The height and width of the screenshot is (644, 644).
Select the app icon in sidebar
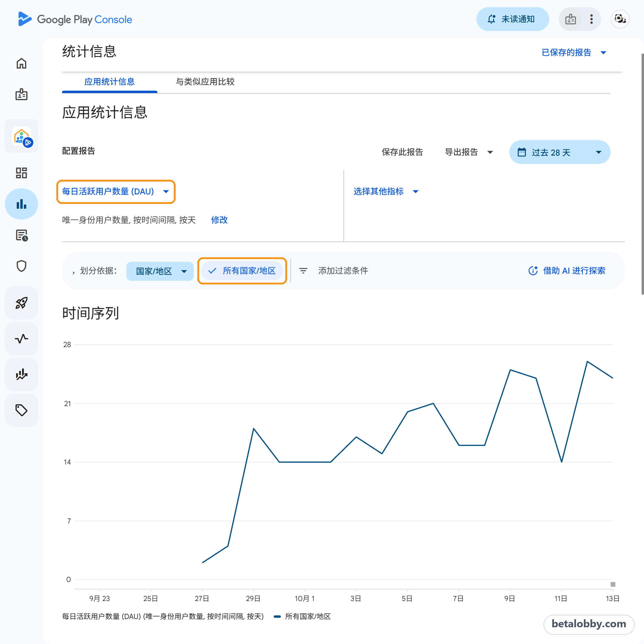[21, 136]
